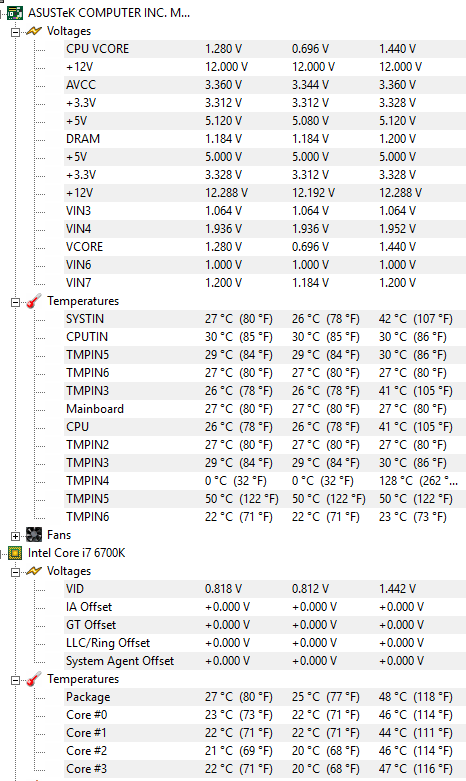
Task: Select the TMPIN4 temperature row
Action: (x=263, y=481)
